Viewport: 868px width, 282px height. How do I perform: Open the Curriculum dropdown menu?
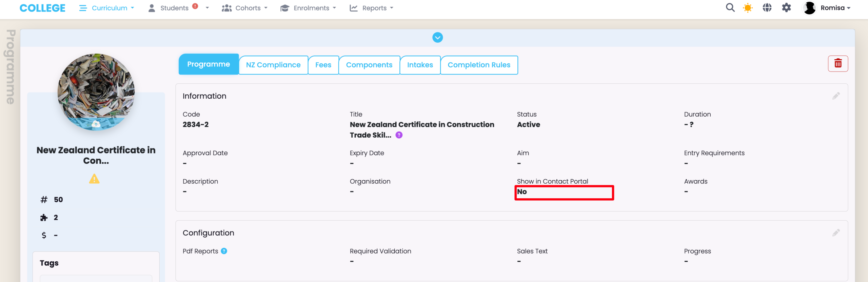pyautogui.click(x=107, y=8)
